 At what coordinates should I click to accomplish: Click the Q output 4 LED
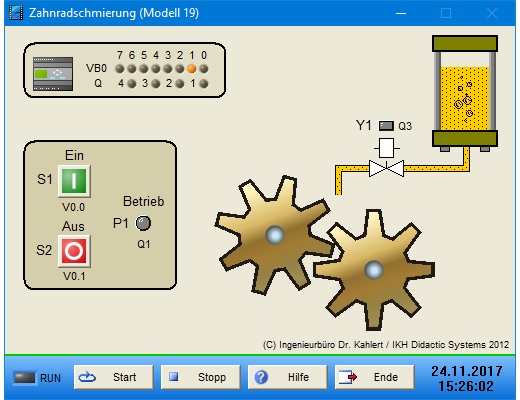pyautogui.click(x=132, y=83)
